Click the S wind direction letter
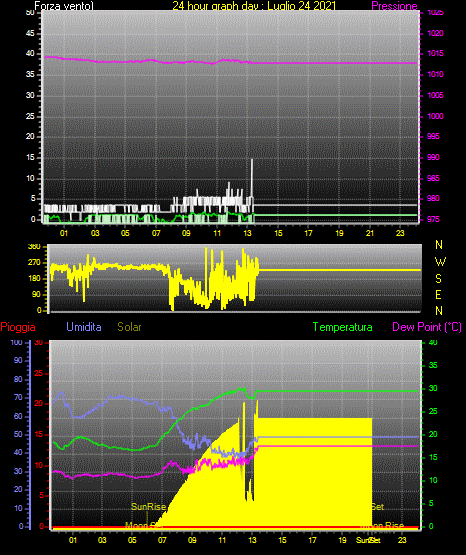Viewport: 466px width, 555px height. [x=438, y=279]
